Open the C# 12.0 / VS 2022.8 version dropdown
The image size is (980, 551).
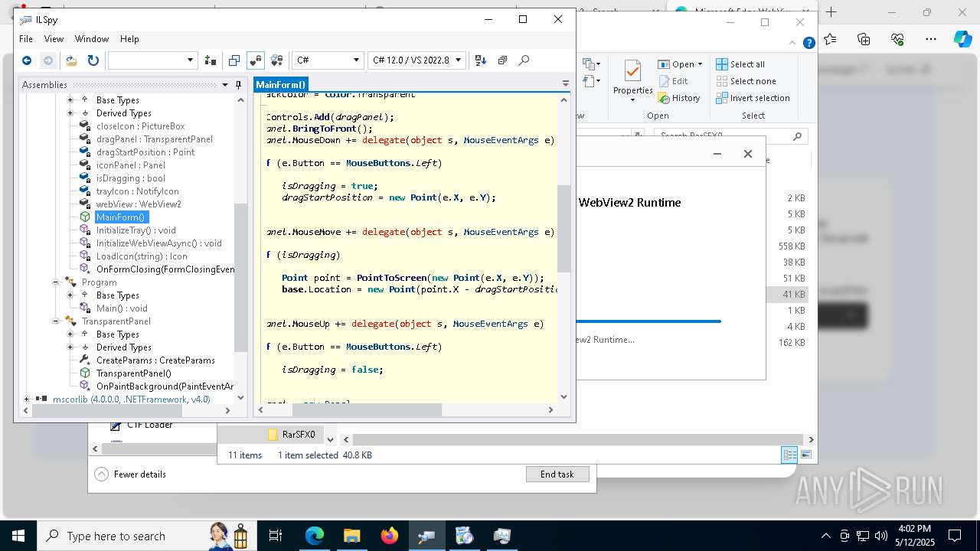coord(416,60)
